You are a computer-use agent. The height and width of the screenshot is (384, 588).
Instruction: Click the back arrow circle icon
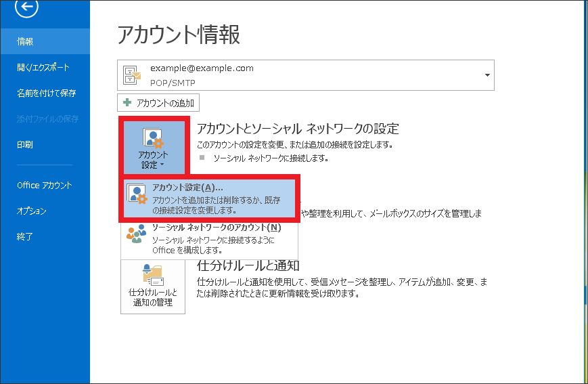coord(27,7)
